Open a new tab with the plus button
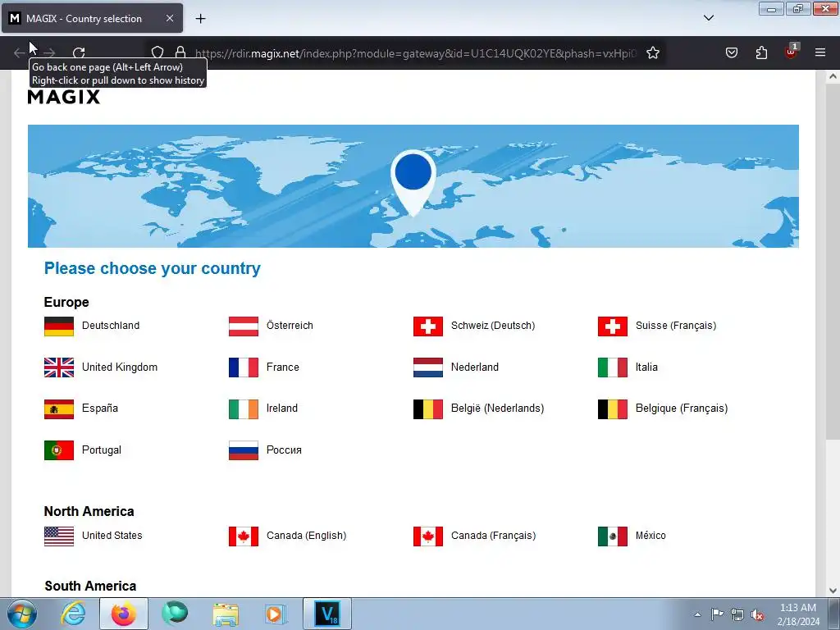The height and width of the screenshot is (630, 840). (x=200, y=19)
